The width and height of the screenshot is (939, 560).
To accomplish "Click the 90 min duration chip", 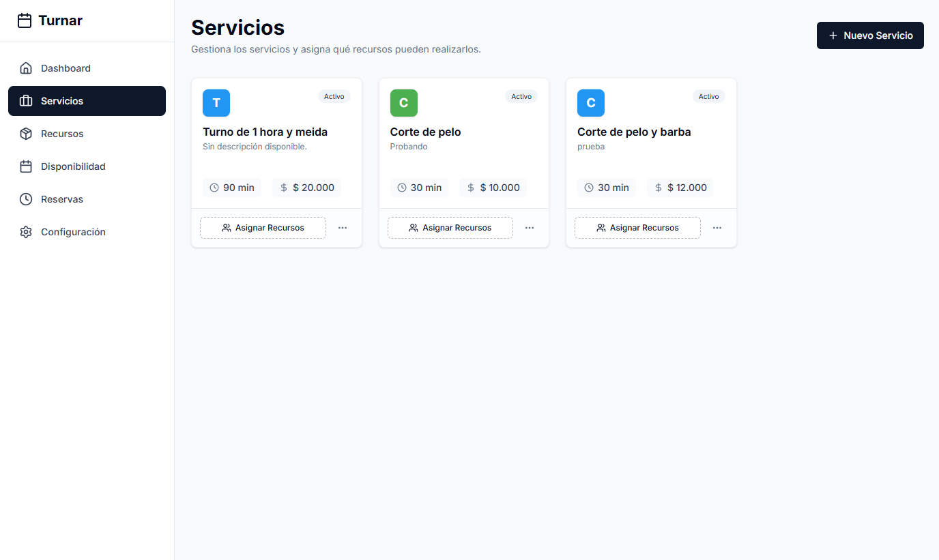I will (232, 188).
